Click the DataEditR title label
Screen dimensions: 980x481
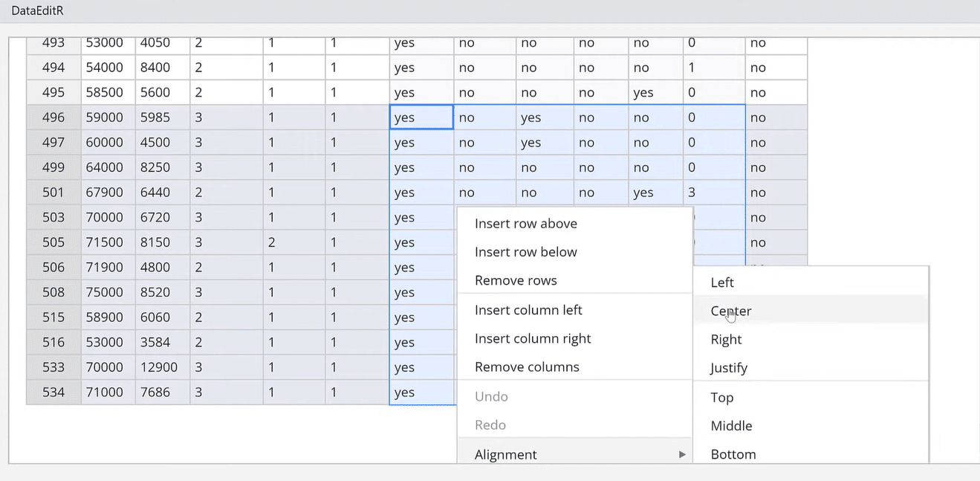point(37,10)
